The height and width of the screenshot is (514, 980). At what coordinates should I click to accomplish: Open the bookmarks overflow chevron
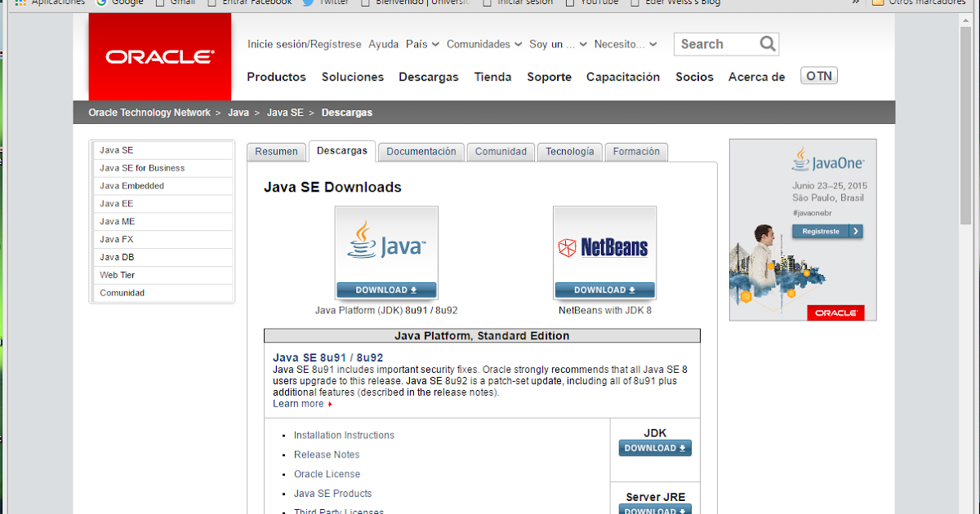(x=855, y=2)
